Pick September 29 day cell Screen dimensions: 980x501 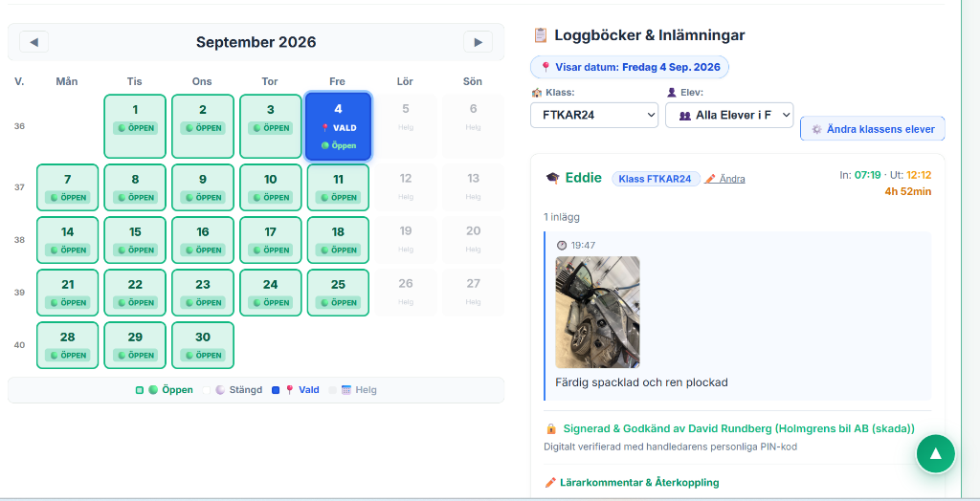pos(135,345)
